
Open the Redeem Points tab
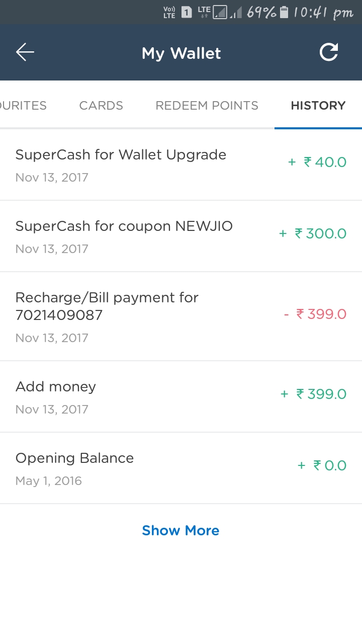tap(207, 106)
